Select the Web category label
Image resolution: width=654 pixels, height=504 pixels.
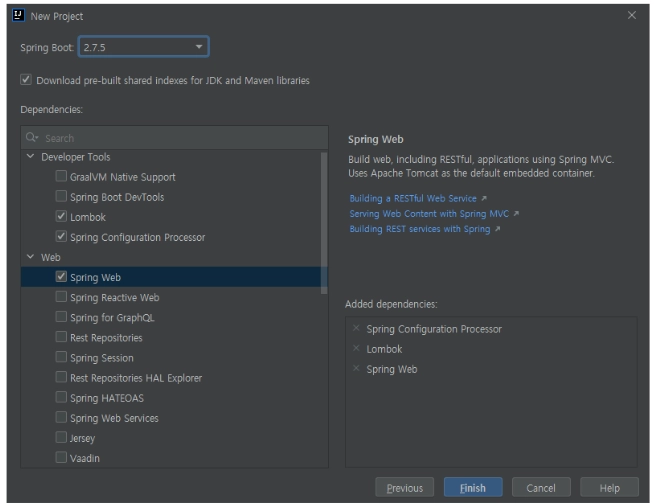point(50,257)
